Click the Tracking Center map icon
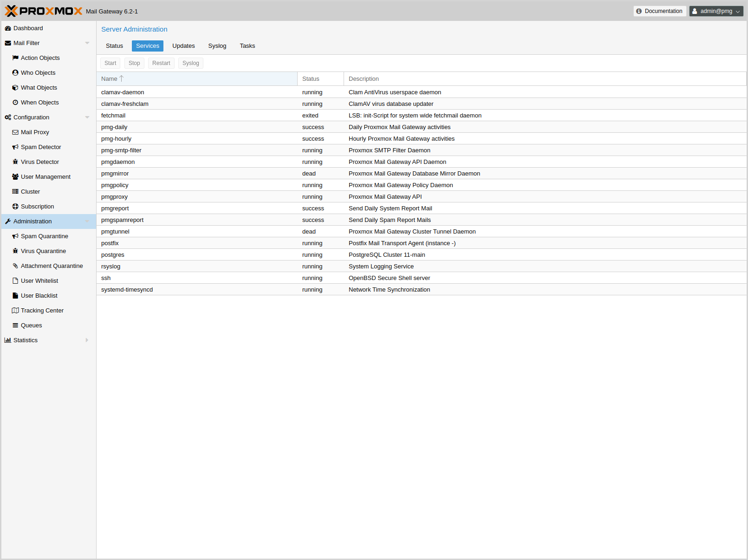748x560 pixels. pos(15,311)
